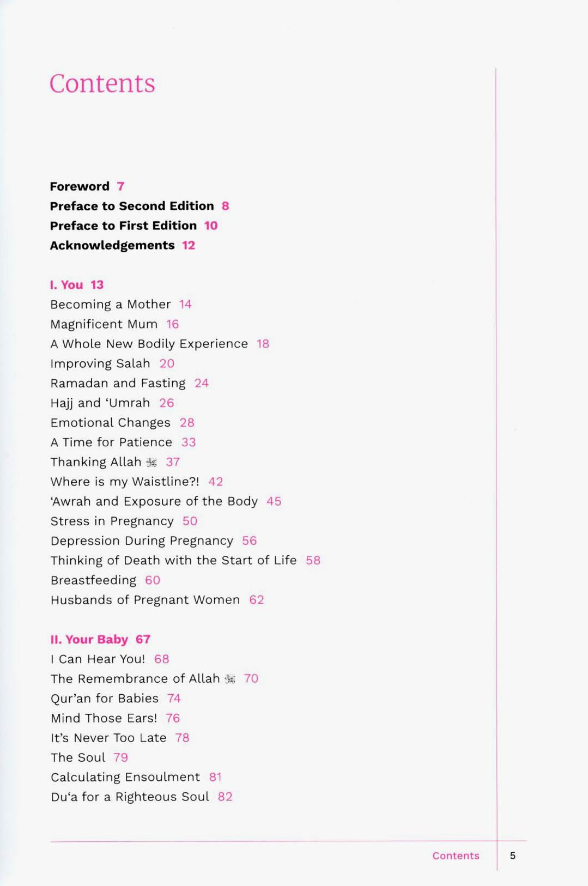Open Qur'an for Babies chapter
The width and height of the screenshot is (588, 886).
104,698
